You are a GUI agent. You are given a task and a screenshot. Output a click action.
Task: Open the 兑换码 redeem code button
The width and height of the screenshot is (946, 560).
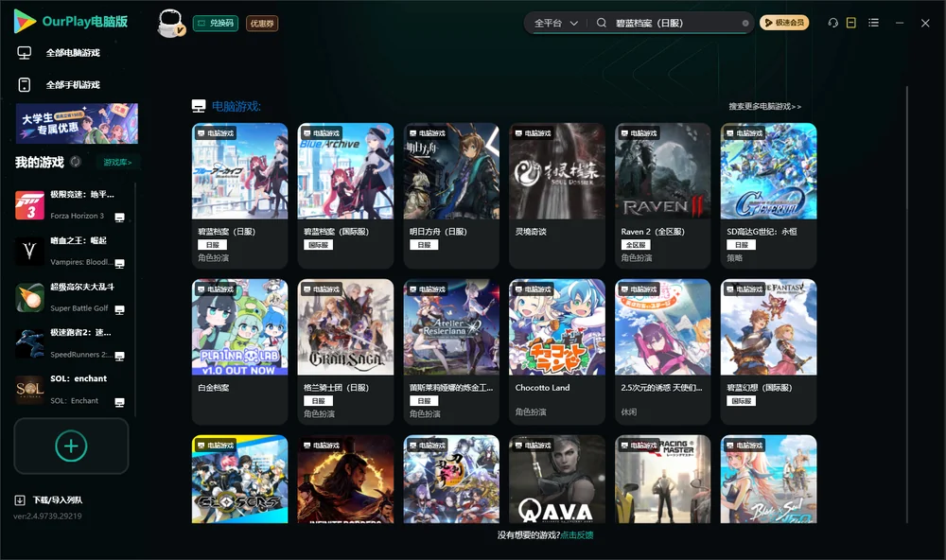click(x=216, y=24)
